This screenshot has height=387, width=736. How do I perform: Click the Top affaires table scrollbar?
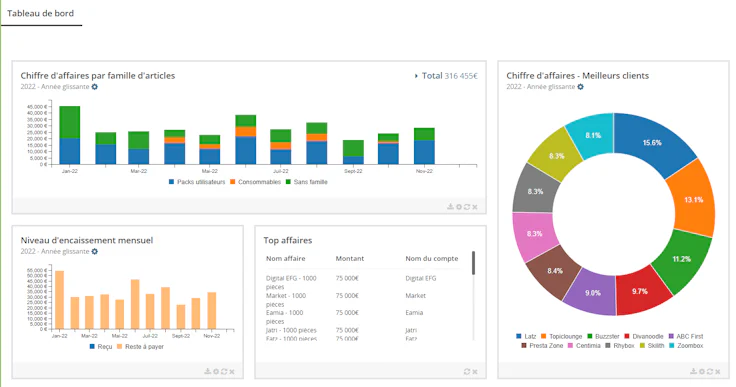click(473, 263)
